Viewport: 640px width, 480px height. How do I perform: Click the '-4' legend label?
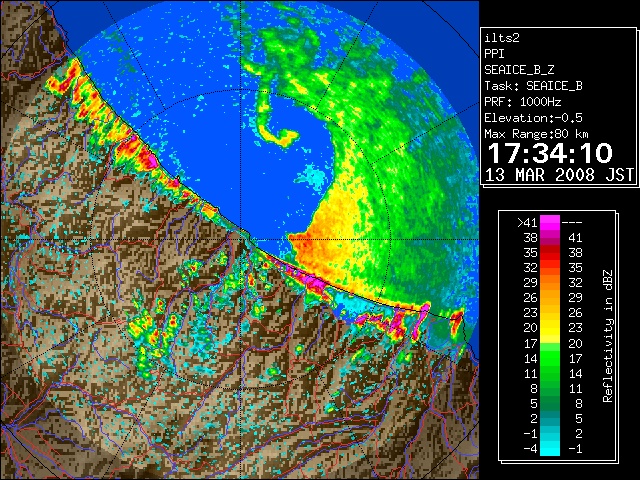pyautogui.click(x=530, y=449)
